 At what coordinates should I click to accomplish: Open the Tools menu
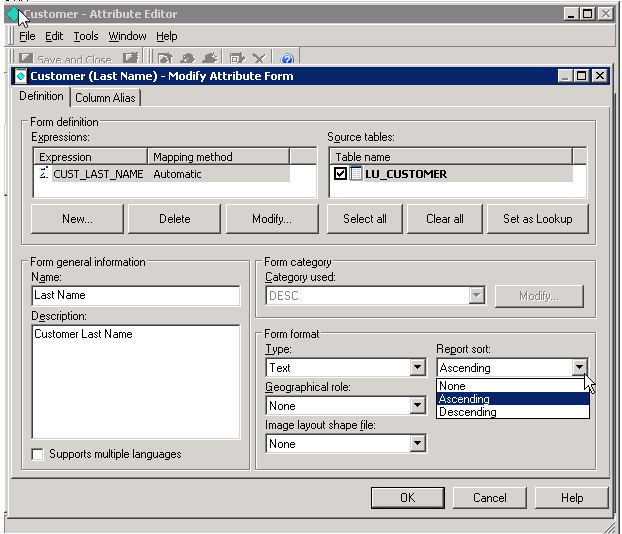[86, 36]
